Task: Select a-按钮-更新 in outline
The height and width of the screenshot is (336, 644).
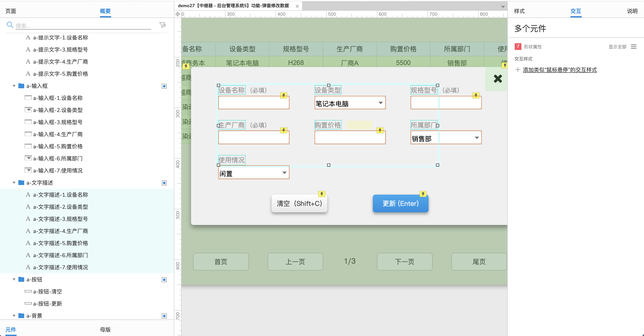Action: (x=48, y=304)
